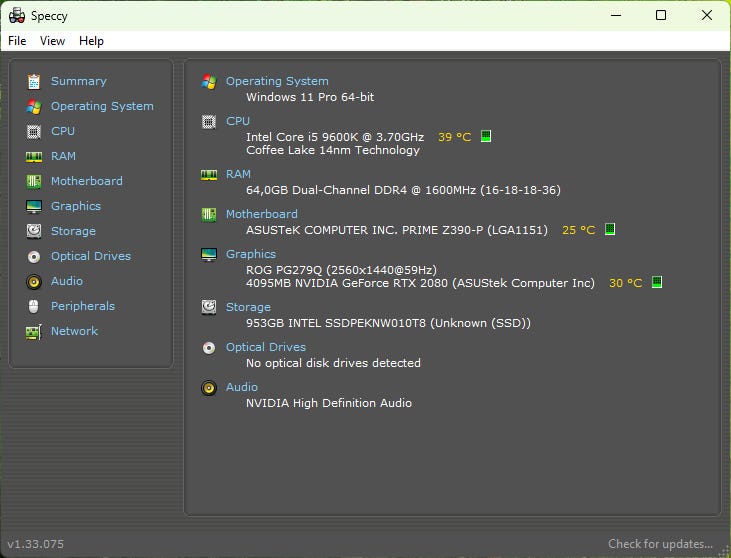
Task: Click the Audio speaker icon in summary panel
Action: tap(209, 388)
